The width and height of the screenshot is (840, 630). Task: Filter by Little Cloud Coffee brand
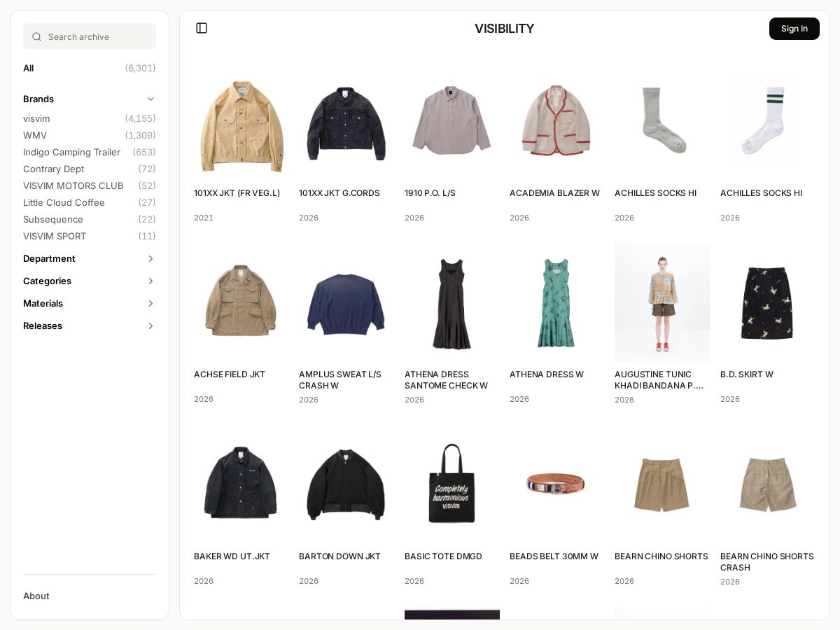point(90,202)
